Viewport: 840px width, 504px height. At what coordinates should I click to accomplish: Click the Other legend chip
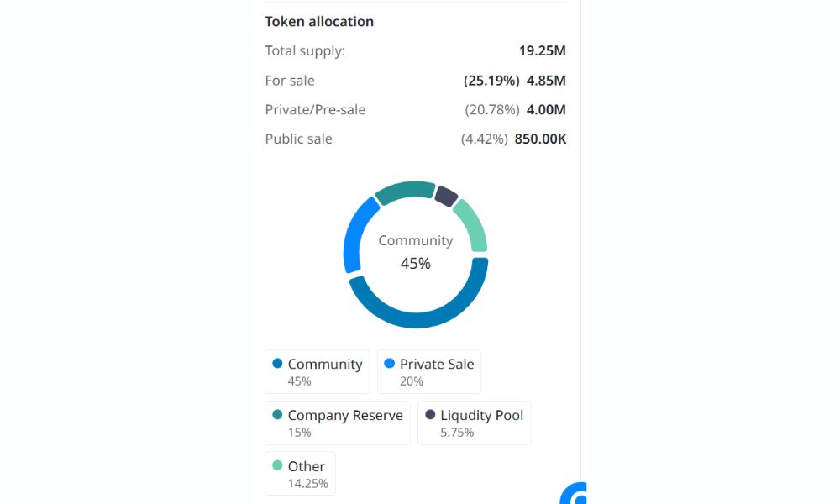299,474
